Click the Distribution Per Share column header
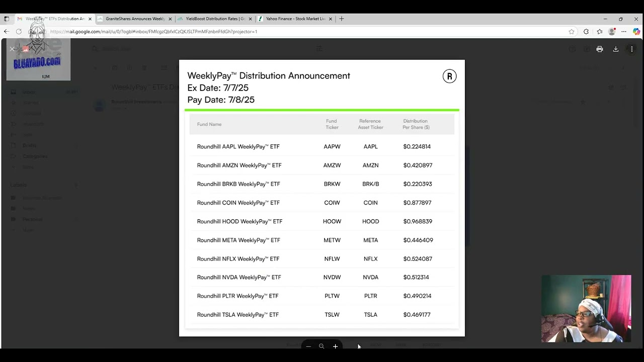644x362 pixels. pyautogui.click(x=416, y=124)
